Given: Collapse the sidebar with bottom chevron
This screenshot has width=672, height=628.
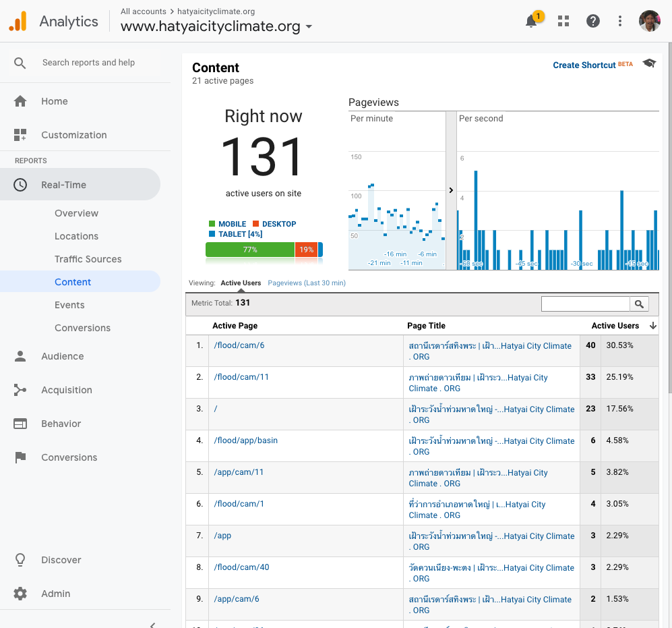Looking at the screenshot, I should (152, 625).
